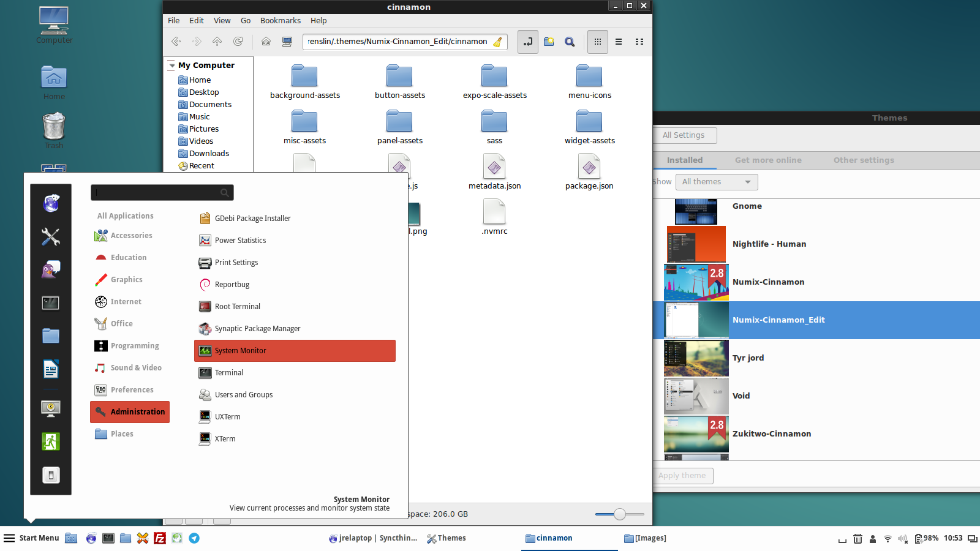Collapse the My Computer sidebar section
The height and width of the screenshot is (551, 980).
[x=172, y=65]
